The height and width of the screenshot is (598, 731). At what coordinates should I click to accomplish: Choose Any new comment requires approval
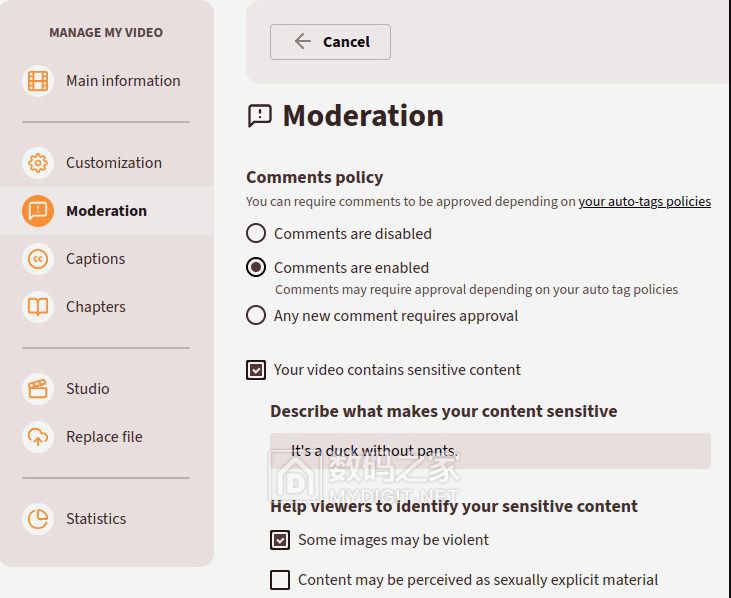[256, 316]
